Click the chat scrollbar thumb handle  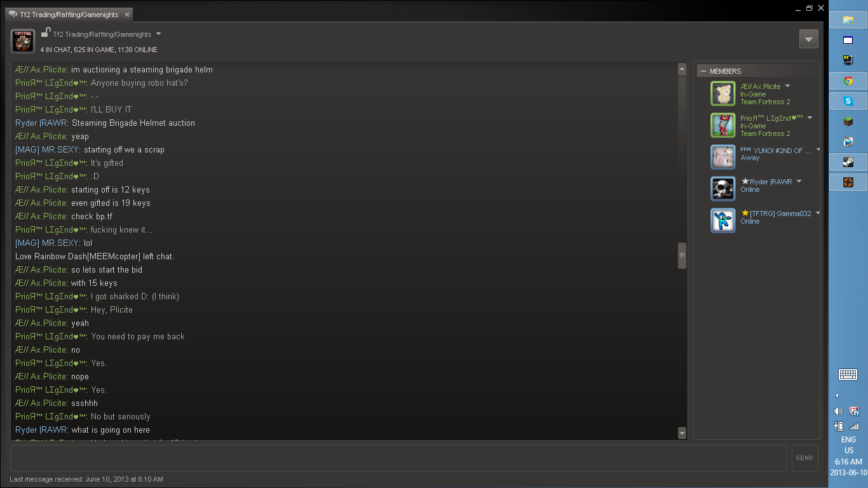coord(682,255)
